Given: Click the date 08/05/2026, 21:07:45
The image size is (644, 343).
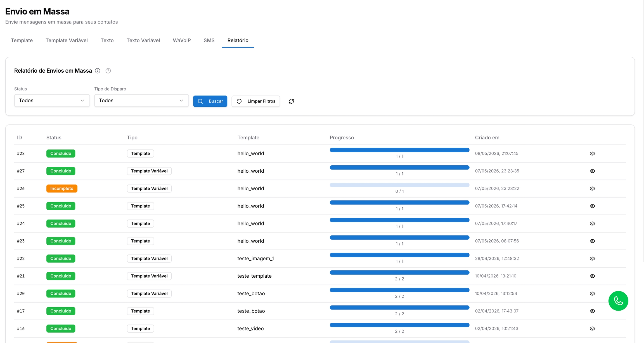Looking at the screenshot, I should [x=496, y=153].
